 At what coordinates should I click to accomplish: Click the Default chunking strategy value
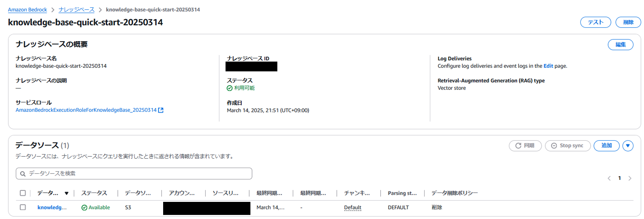(x=352, y=208)
